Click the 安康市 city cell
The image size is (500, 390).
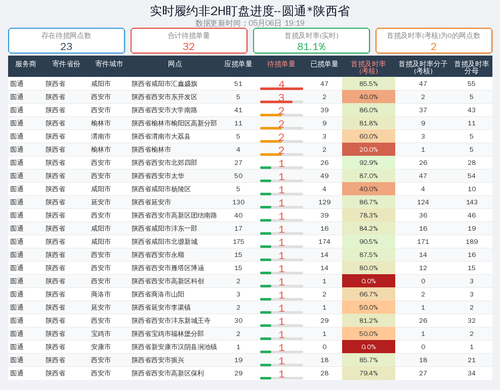101,347
